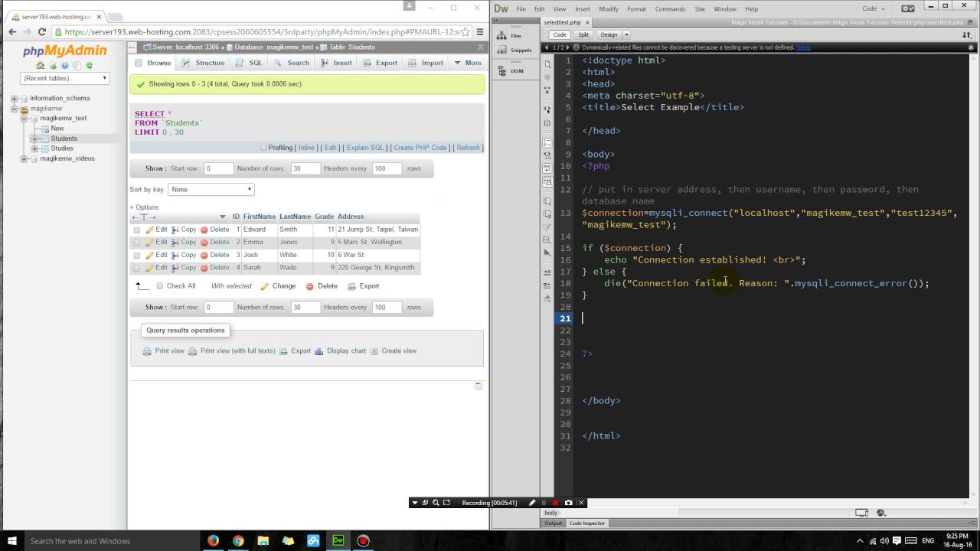Click the pencil draw icon on recording bar
The height and width of the screenshot is (551, 980).
[532, 503]
